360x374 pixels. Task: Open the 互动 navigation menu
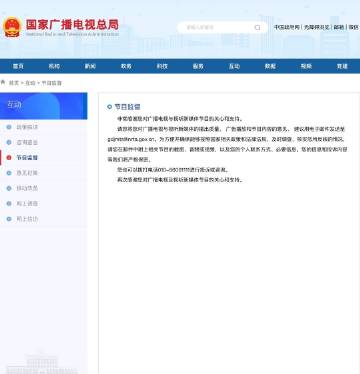point(234,66)
